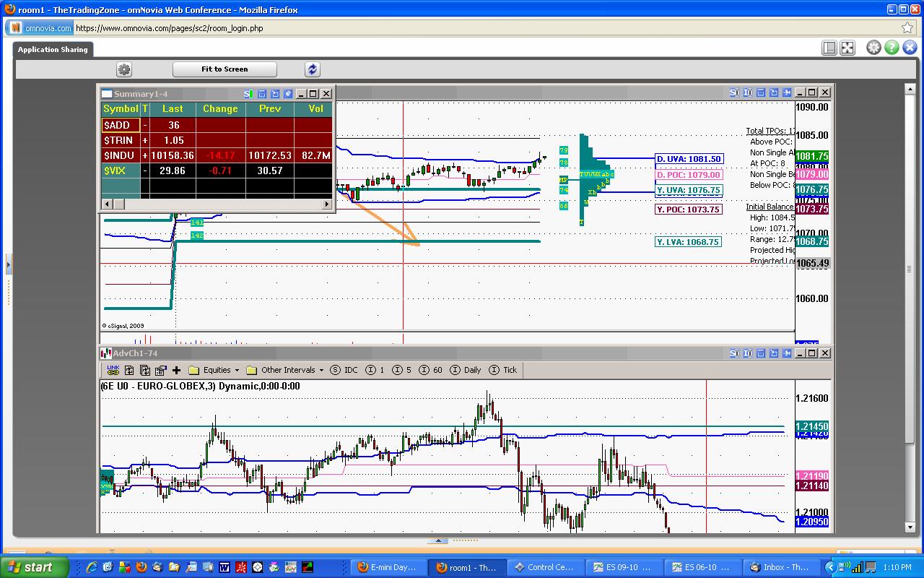Open omNovia settings gear at top right
Screen dimensions: 924x578
(873, 48)
